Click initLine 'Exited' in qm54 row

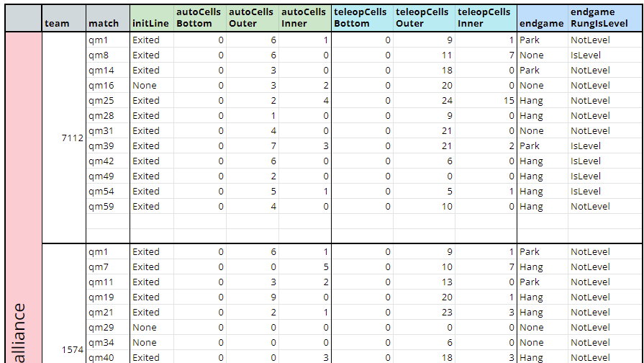pos(152,192)
